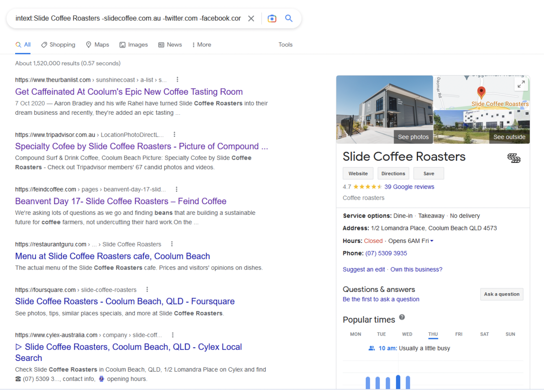
Task: Open the three-dot menu on the Tripadvisor result
Action: pyautogui.click(x=174, y=134)
